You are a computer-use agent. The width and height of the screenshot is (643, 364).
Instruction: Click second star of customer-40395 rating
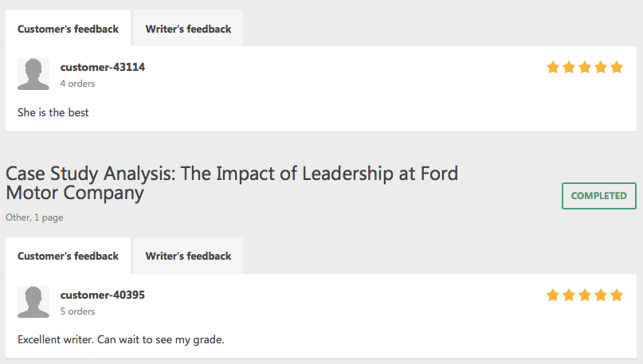click(569, 295)
